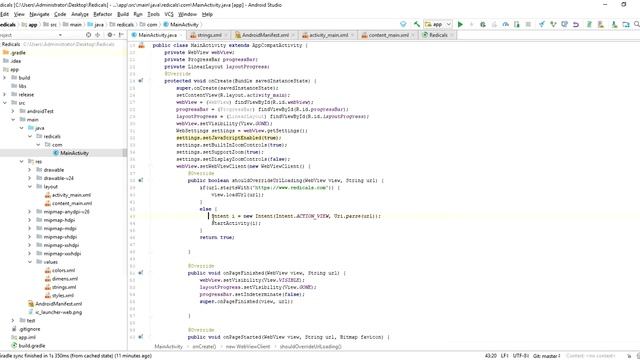Select build.gradle in project tree

[x=28, y=346]
